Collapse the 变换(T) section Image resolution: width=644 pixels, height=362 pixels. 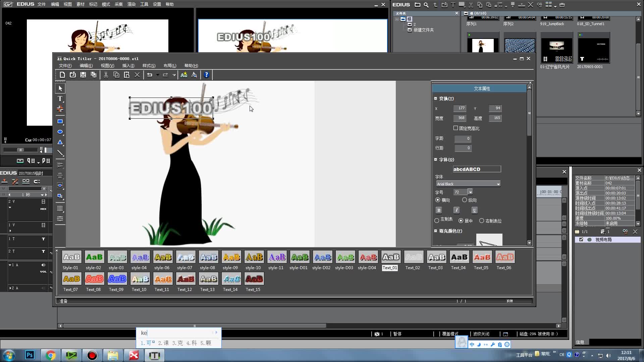pyautogui.click(x=436, y=99)
